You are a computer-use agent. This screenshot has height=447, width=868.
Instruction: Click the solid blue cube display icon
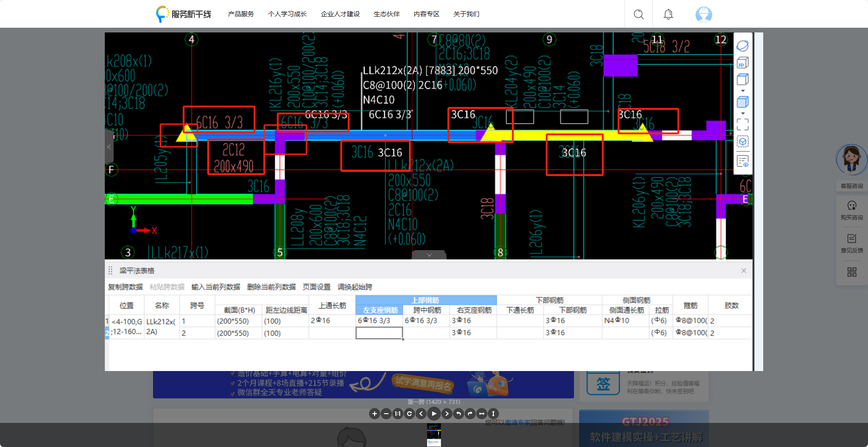tap(743, 102)
